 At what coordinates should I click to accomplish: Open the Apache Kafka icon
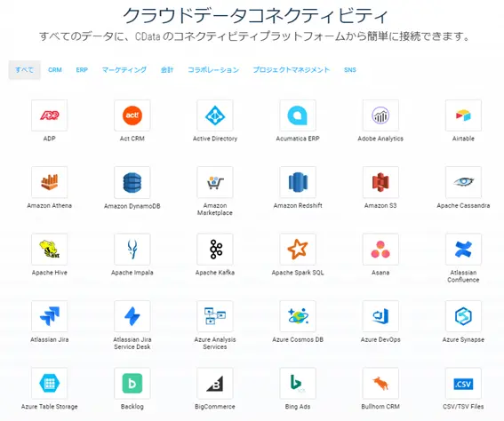coord(215,250)
